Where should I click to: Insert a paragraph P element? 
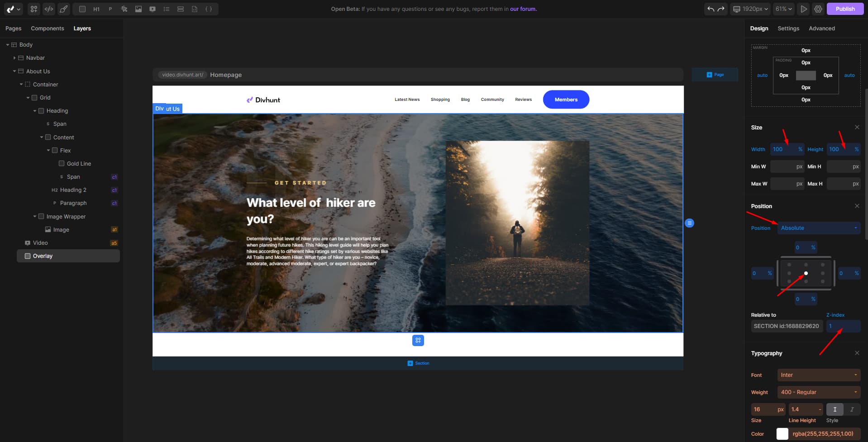[x=110, y=9]
